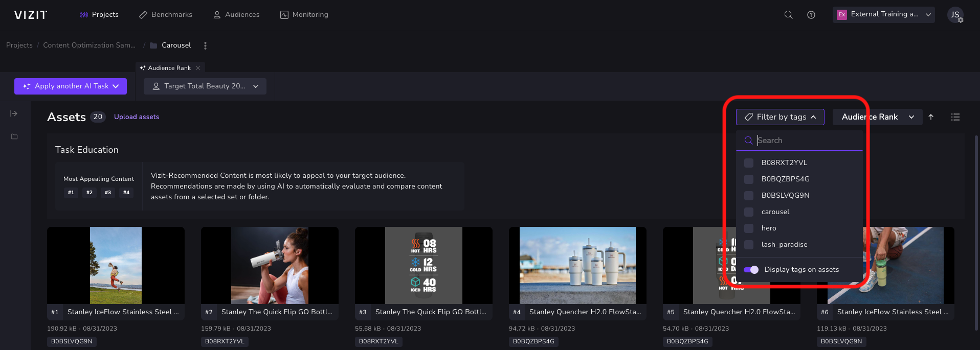Click the Monitoring chart icon
This screenshot has width=980, height=350.
[x=284, y=15]
